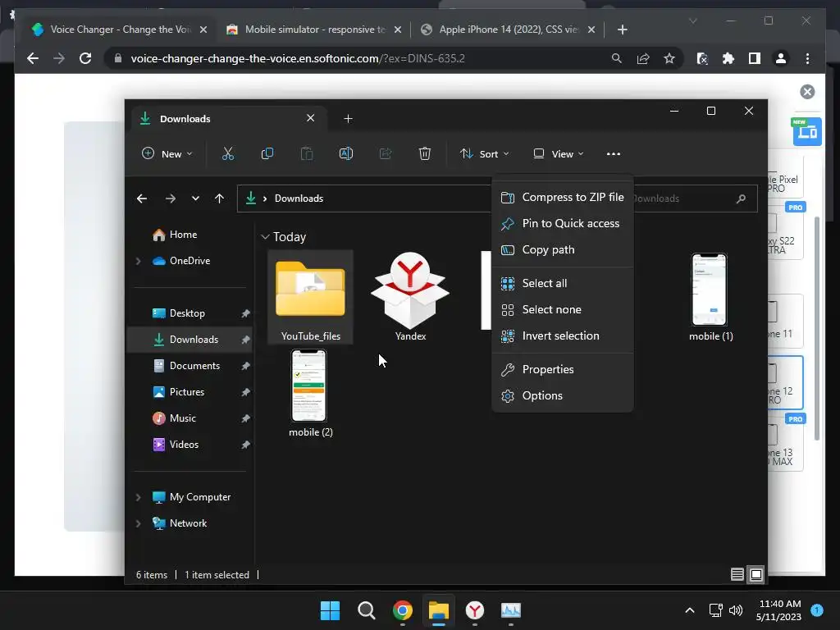Choose Select all

563,283
